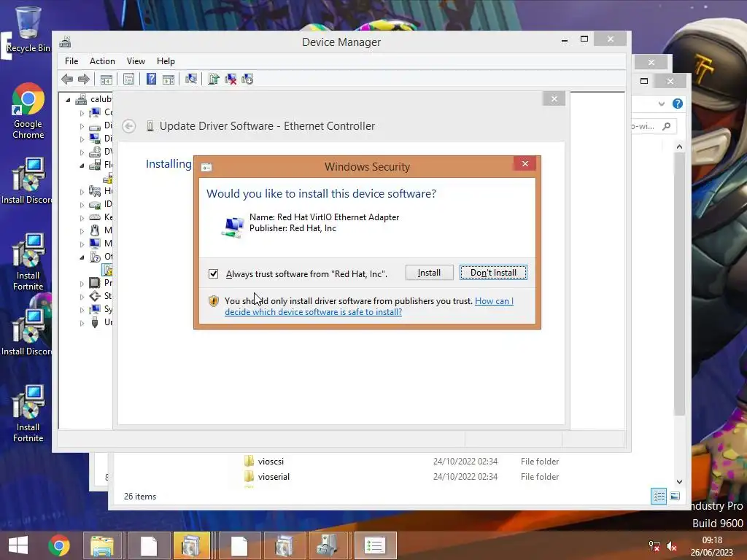Viewport: 747px width, 560px height.
Task: Expand the DVD/CD-ROM drives category node
Action: pyautogui.click(x=82, y=153)
